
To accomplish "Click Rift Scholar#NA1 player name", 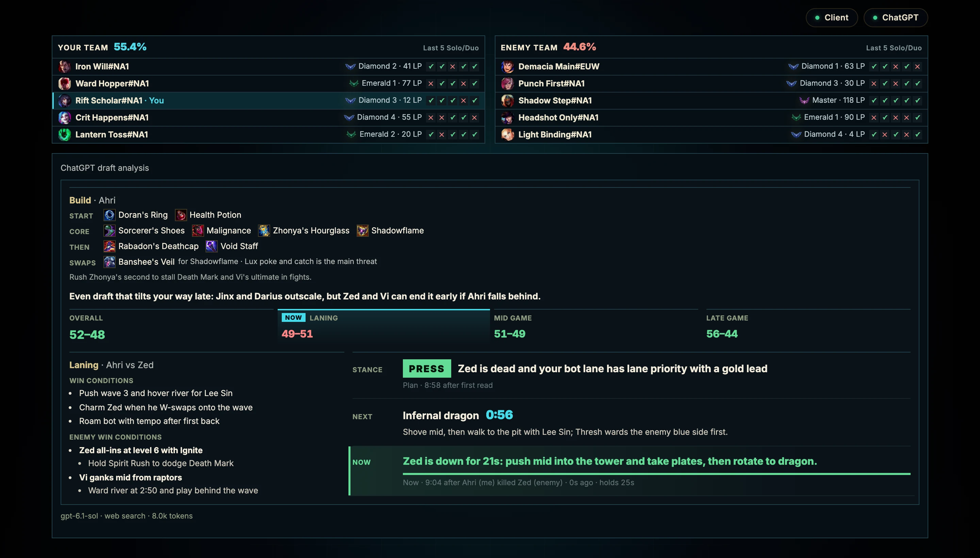I will pyautogui.click(x=109, y=101).
